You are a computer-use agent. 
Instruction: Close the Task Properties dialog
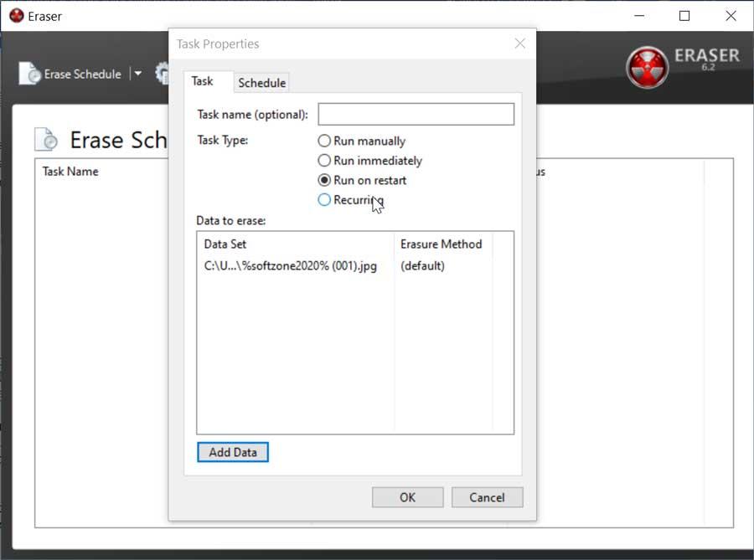coord(519,44)
